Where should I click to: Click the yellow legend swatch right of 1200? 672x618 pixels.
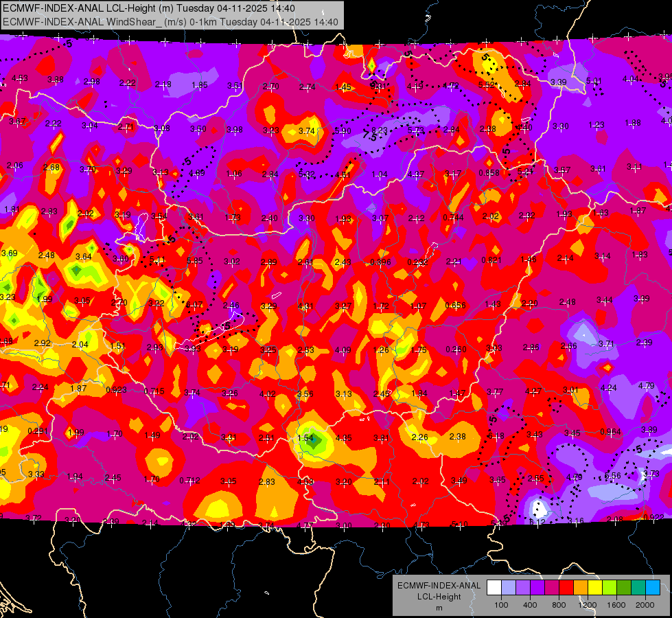coord(595,588)
